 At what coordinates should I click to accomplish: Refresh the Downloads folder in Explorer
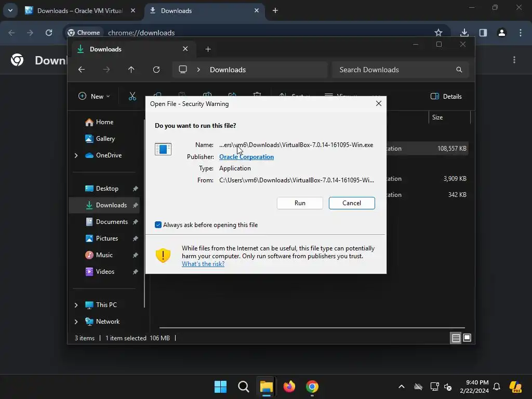156,70
